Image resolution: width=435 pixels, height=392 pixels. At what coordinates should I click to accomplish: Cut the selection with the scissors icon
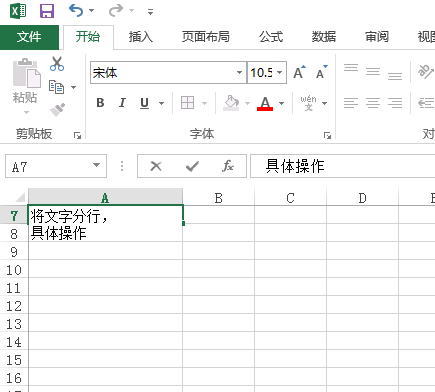pyautogui.click(x=57, y=64)
